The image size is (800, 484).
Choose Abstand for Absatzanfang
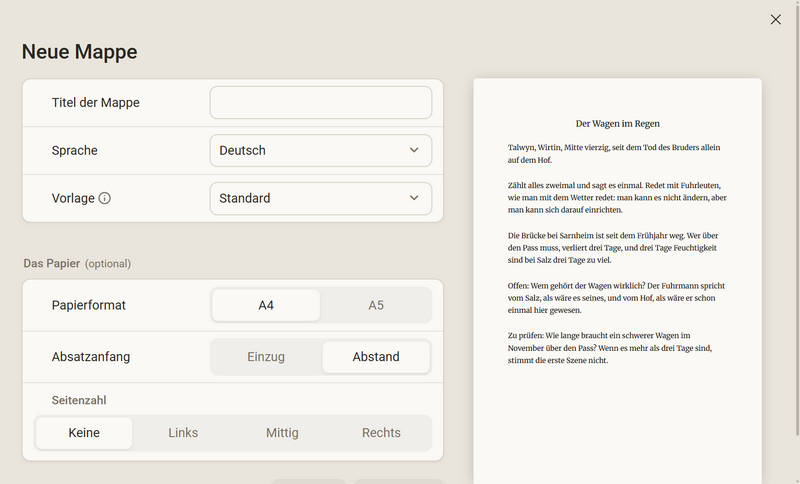[x=376, y=357]
